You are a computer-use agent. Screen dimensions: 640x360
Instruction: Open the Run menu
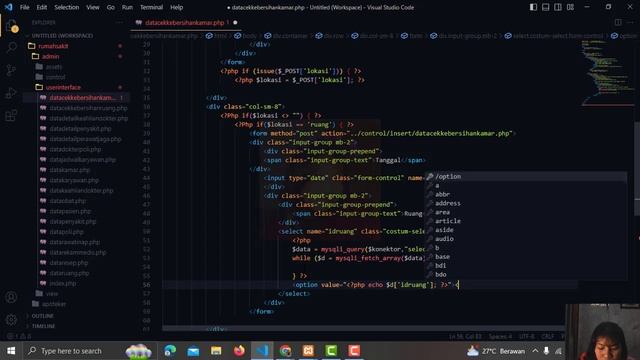(127, 7)
